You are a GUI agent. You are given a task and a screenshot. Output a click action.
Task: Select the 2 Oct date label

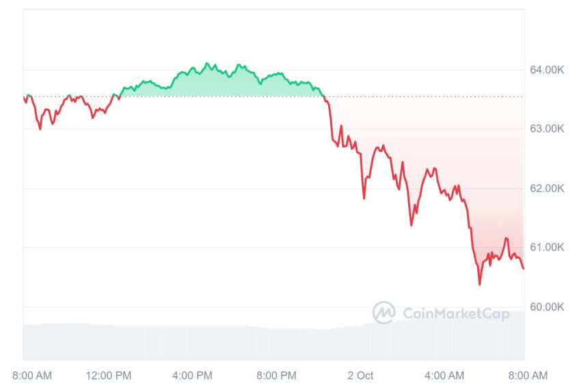[x=360, y=375]
